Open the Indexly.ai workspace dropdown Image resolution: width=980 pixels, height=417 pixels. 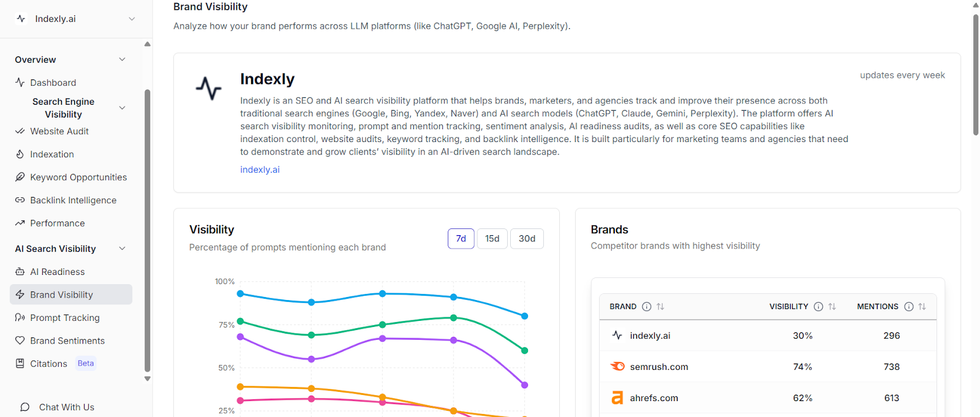[132, 19]
